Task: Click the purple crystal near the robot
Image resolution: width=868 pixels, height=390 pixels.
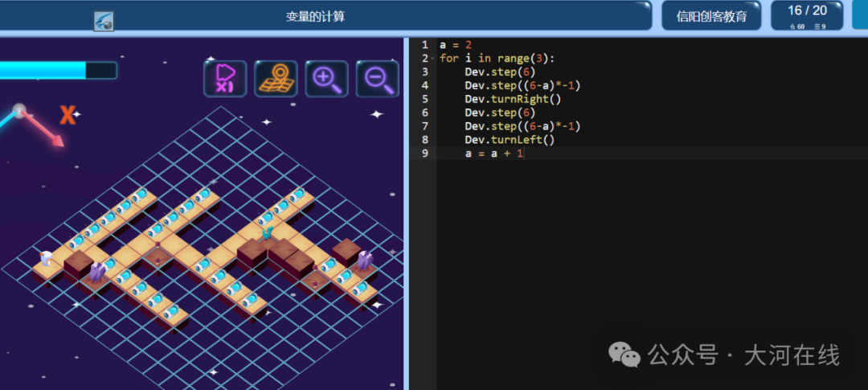Action: (97, 271)
